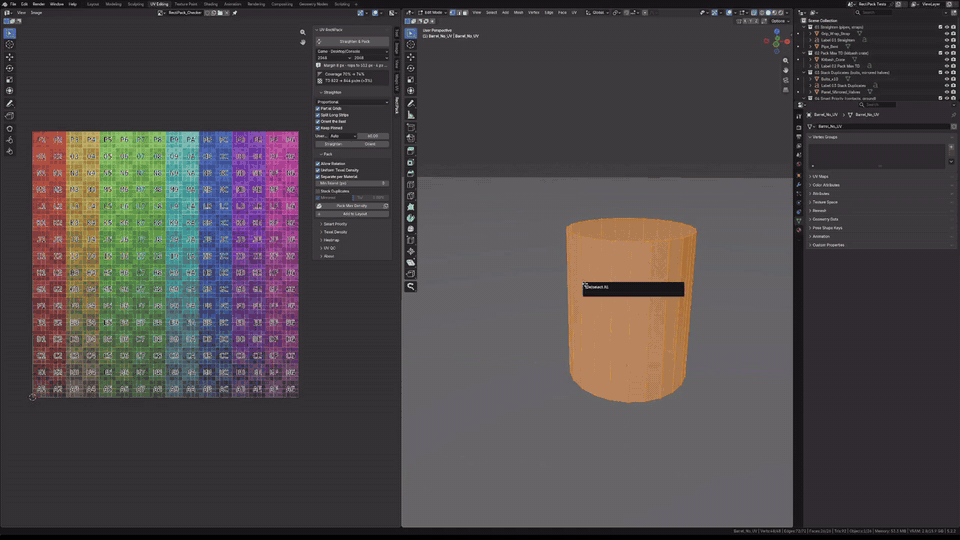Image resolution: width=960 pixels, height=540 pixels.
Task: Expand the Kitbash_Crate outliner item
Action: (810, 59)
